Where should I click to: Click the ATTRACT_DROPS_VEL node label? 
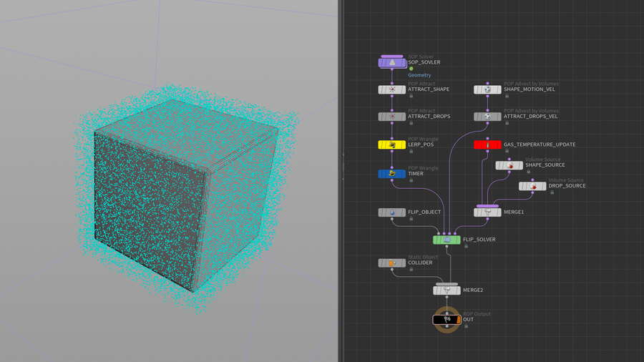(x=530, y=117)
